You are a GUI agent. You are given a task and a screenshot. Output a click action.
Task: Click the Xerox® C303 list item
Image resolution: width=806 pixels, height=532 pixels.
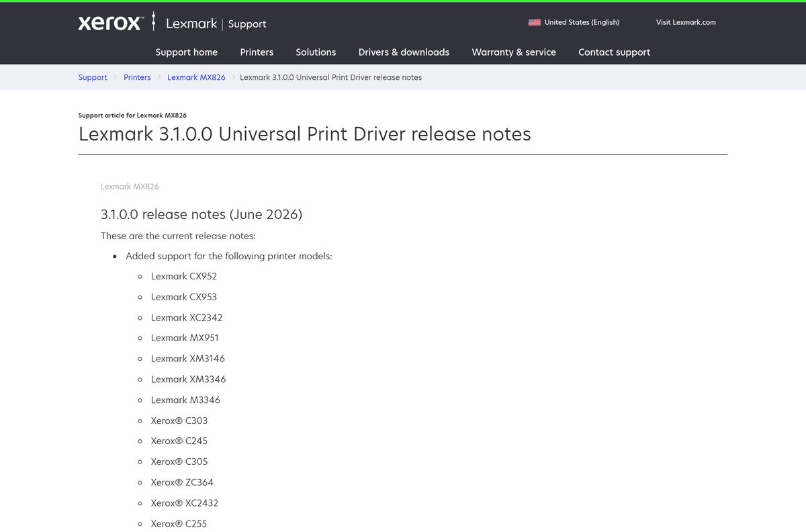click(179, 420)
